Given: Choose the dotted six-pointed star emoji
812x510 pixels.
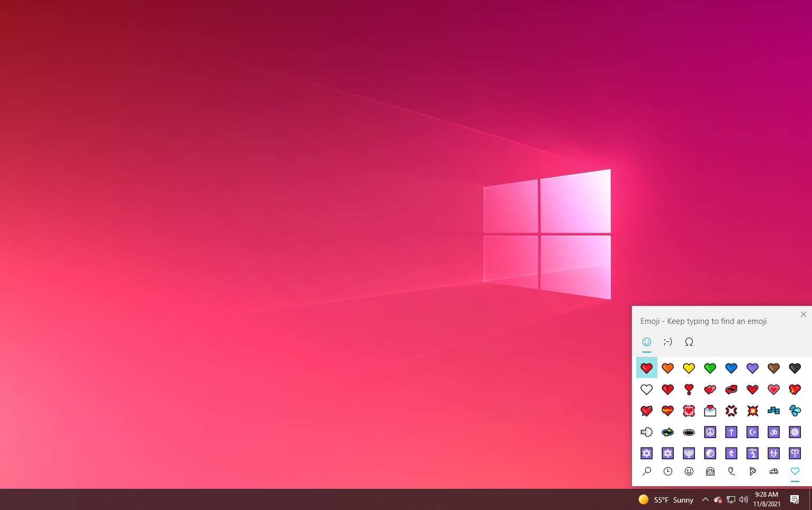Looking at the screenshot, I should (x=668, y=453).
